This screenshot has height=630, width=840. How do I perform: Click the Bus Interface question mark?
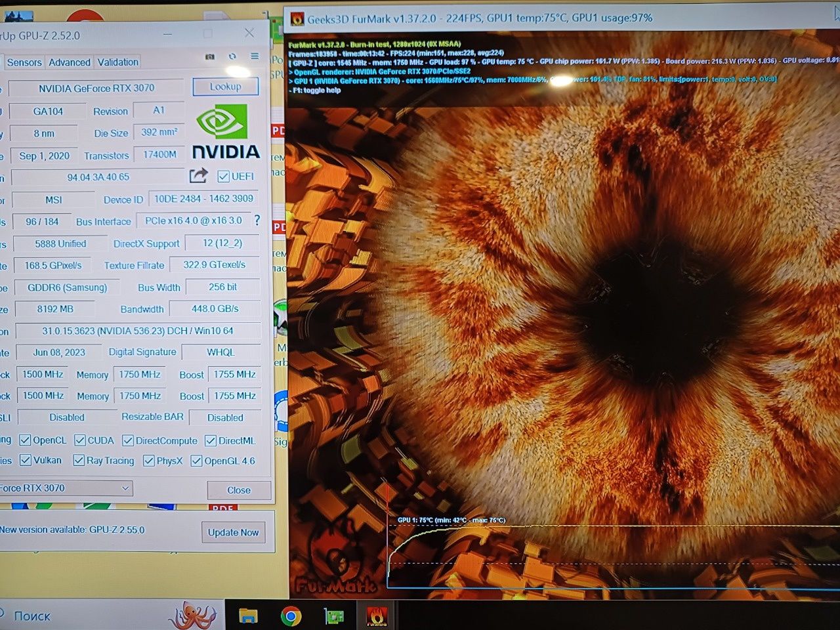click(257, 220)
